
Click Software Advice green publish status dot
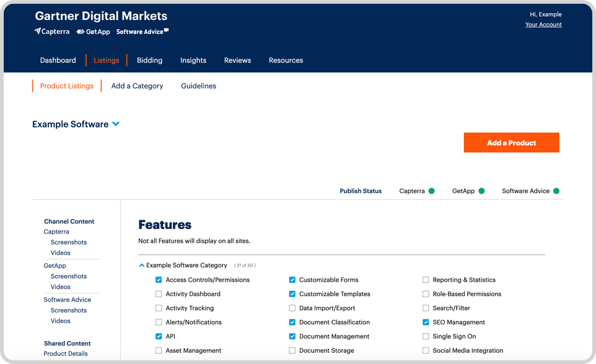point(556,191)
